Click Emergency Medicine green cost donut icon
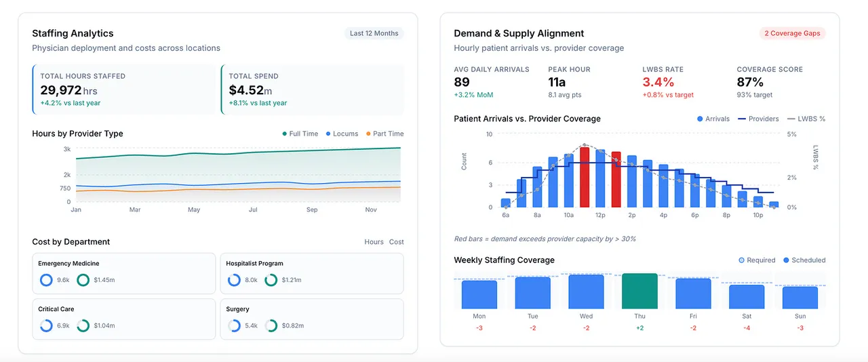The height and width of the screenshot is (362, 868). point(83,280)
